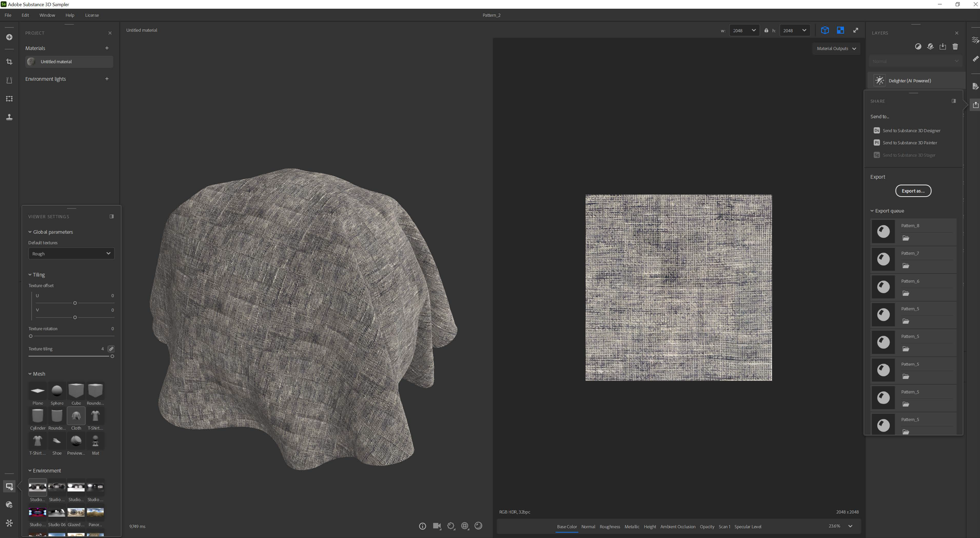The width and height of the screenshot is (980, 538).
Task: Select the Crop tool in left sidebar
Action: [9, 62]
